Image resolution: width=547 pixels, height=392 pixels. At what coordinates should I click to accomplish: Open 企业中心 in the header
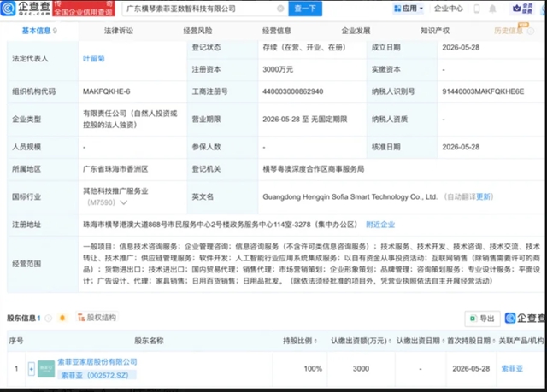[x=448, y=9]
